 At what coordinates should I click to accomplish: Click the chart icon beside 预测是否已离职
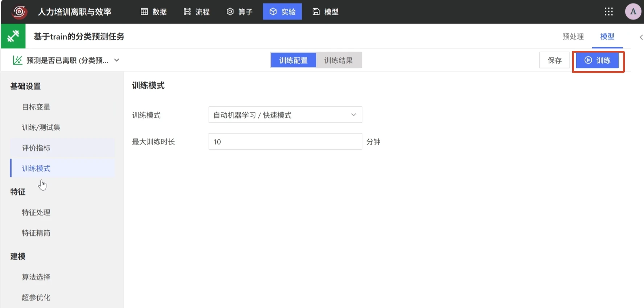click(x=17, y=60)
